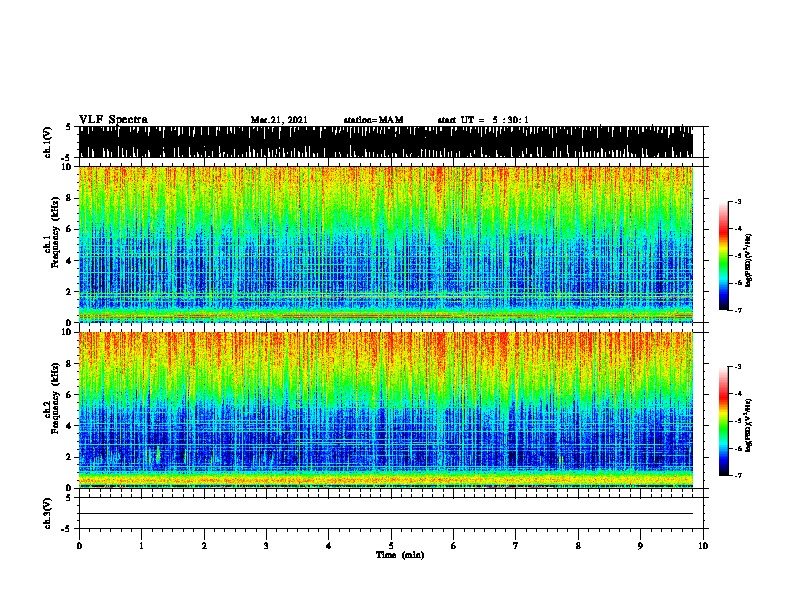The width and height of the screenshot is (792, 612).
Task: Click the ch.2 frequency tick label "2"
Action: [x=70, y=457]
